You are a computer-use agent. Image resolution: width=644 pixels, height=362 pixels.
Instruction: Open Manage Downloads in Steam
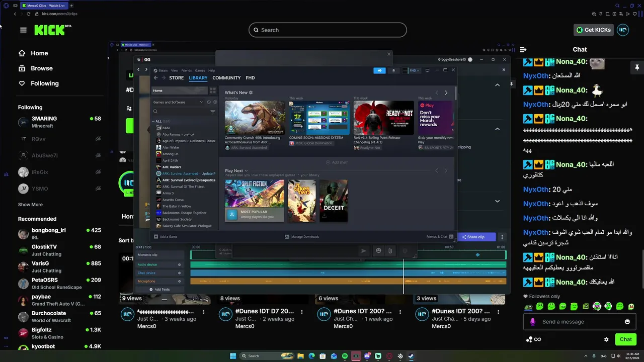pos(302,237)
